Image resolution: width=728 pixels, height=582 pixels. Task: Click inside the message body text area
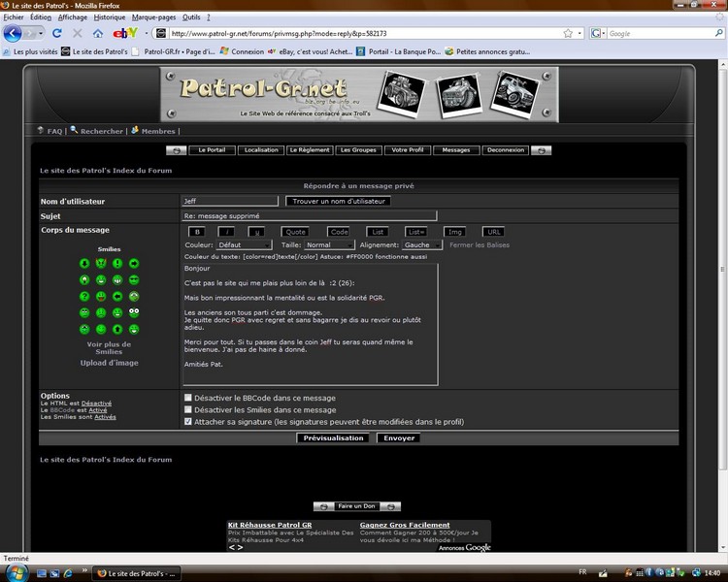pyautogui.click(x=311, y=324)
